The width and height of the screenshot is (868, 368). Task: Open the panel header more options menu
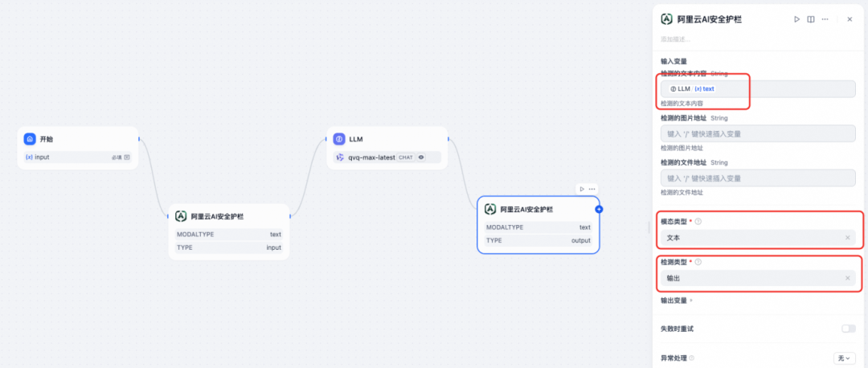tap(825, 19)
